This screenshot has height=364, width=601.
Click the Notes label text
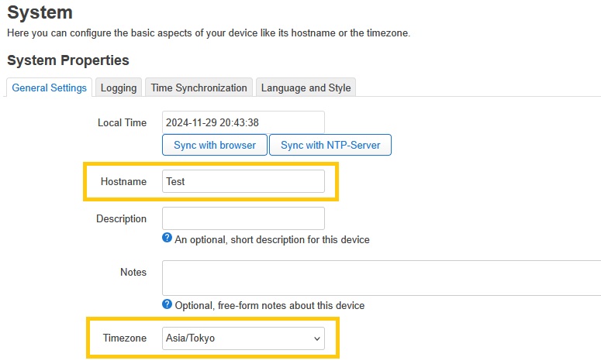(133, 273)
